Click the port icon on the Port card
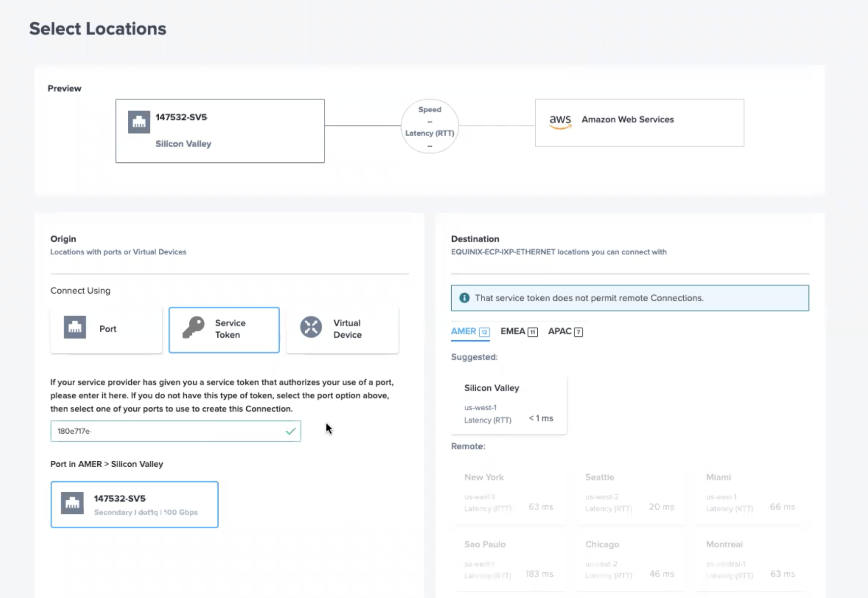This screenshot has height=598, width=868. (75, 327)
